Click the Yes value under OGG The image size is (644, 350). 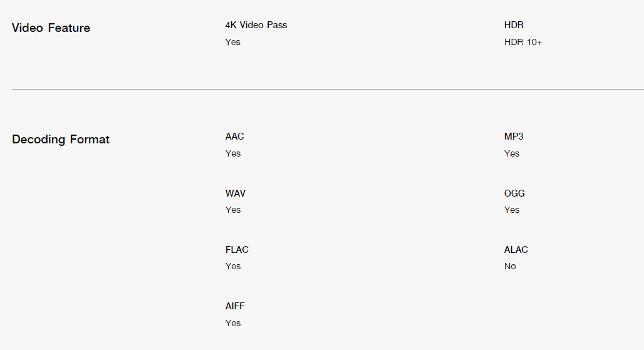tap(512, 210)
